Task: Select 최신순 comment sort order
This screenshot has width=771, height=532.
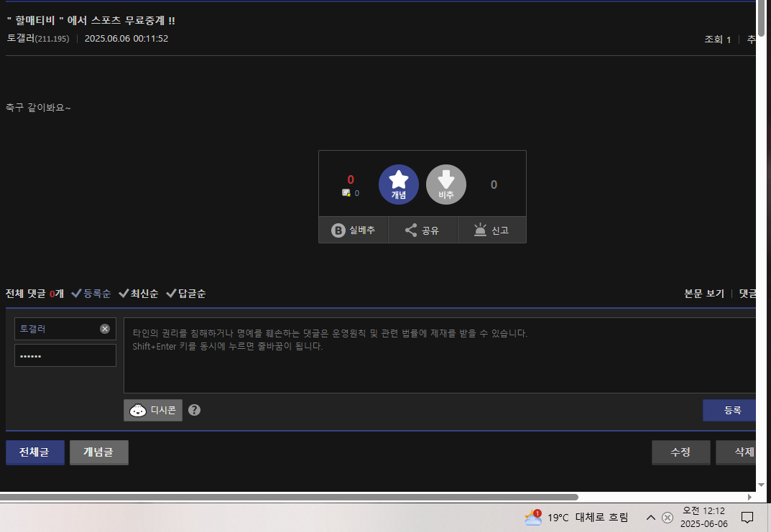Action: [x=139, y=294]
